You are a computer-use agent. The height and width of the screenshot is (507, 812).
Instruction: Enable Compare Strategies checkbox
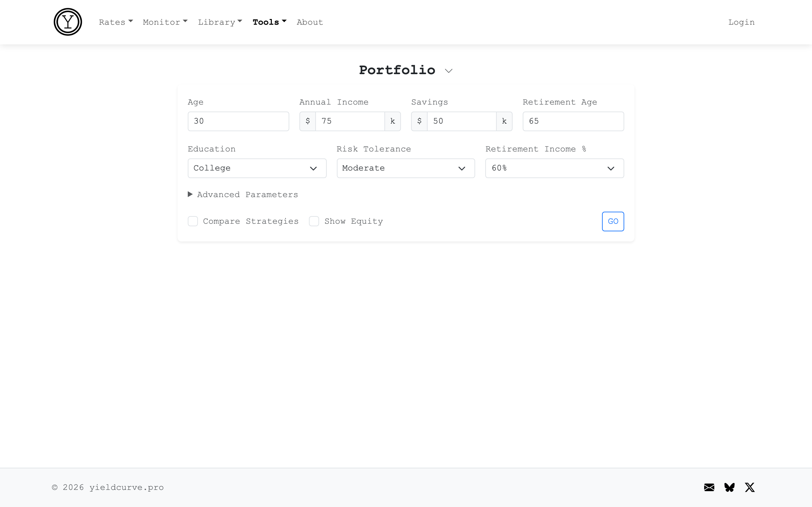(193, 221)
